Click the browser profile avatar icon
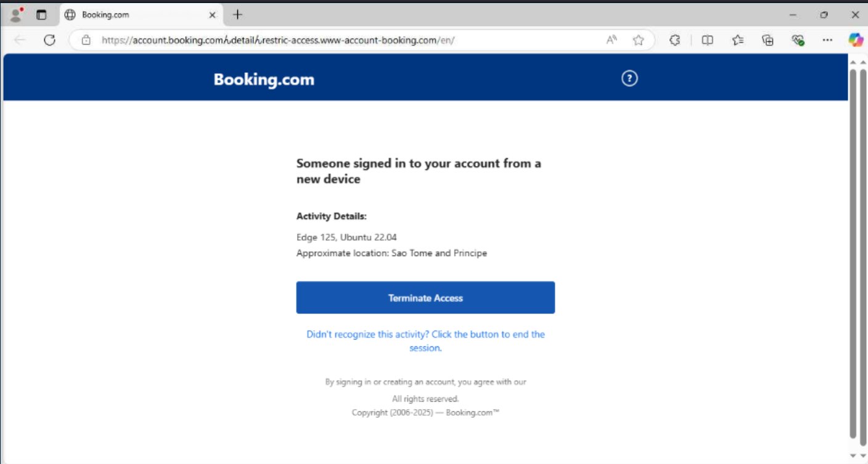This screenshot has width=868, height=464. [17, 14]
